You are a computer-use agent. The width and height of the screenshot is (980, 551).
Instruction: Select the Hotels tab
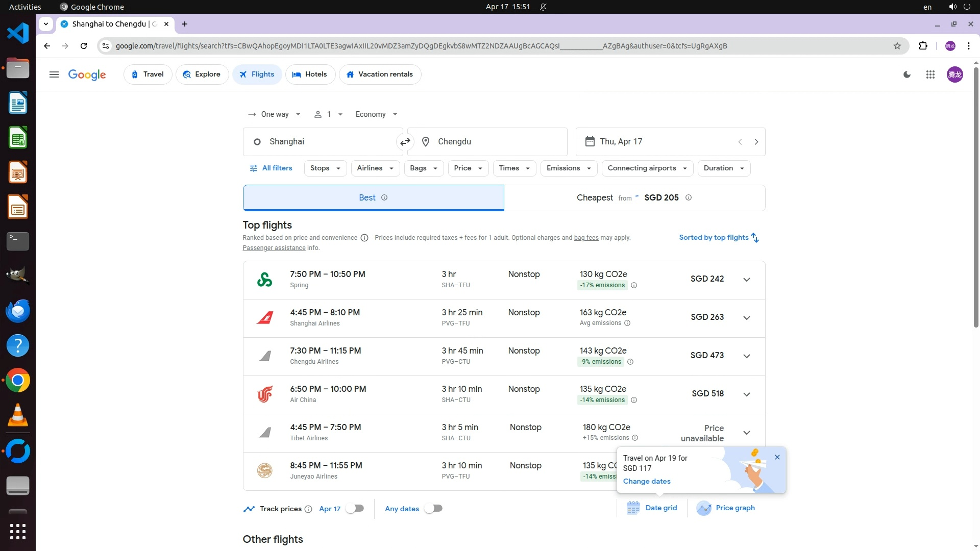[310, 74]
